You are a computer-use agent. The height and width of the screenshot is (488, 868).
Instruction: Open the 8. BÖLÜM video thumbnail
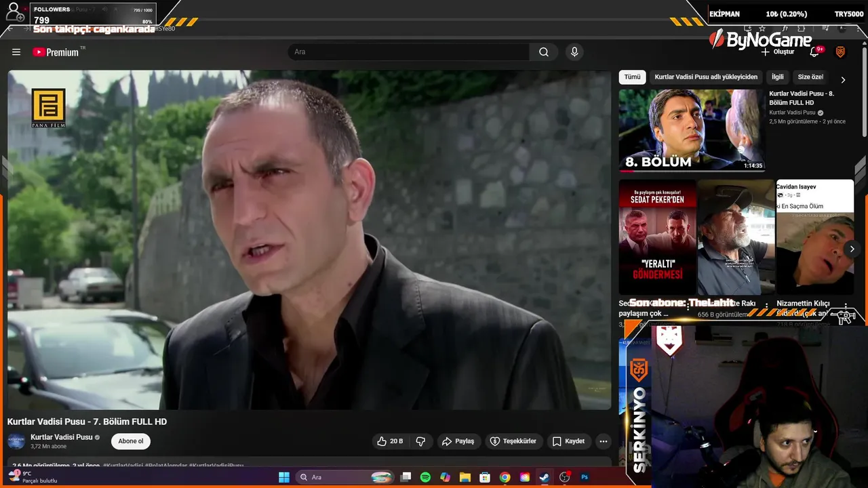click(x=691, y=130)
